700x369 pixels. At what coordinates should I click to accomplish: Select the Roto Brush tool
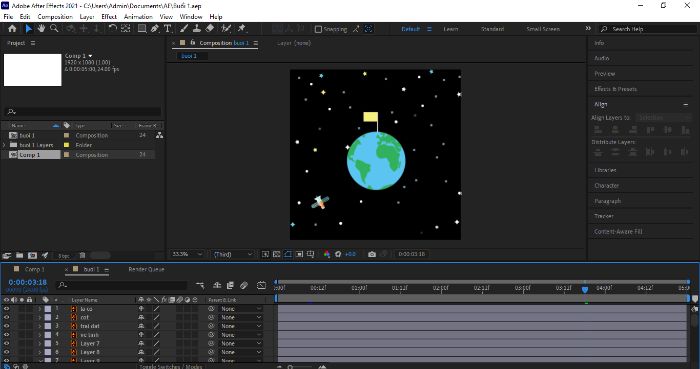click(x=226, y=29)
